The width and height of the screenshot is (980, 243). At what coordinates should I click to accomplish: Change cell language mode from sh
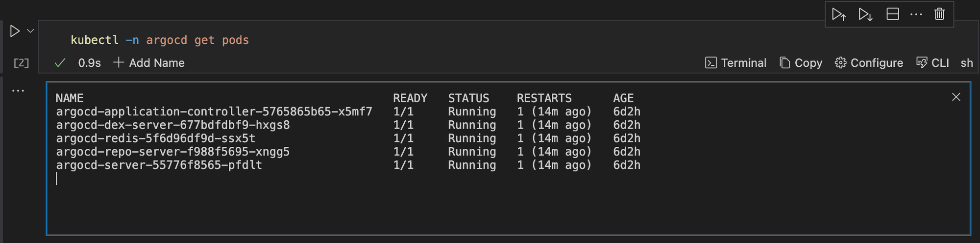[967, 63]
